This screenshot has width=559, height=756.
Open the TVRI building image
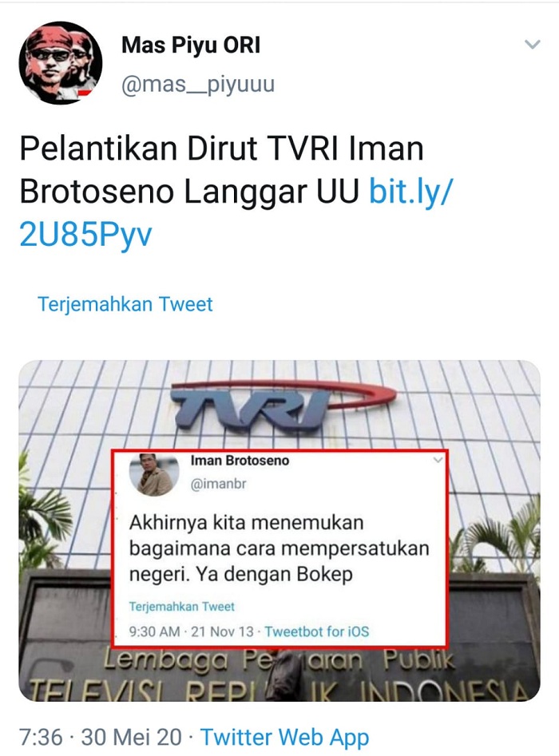pyautogui.click(x=279, y=530)
